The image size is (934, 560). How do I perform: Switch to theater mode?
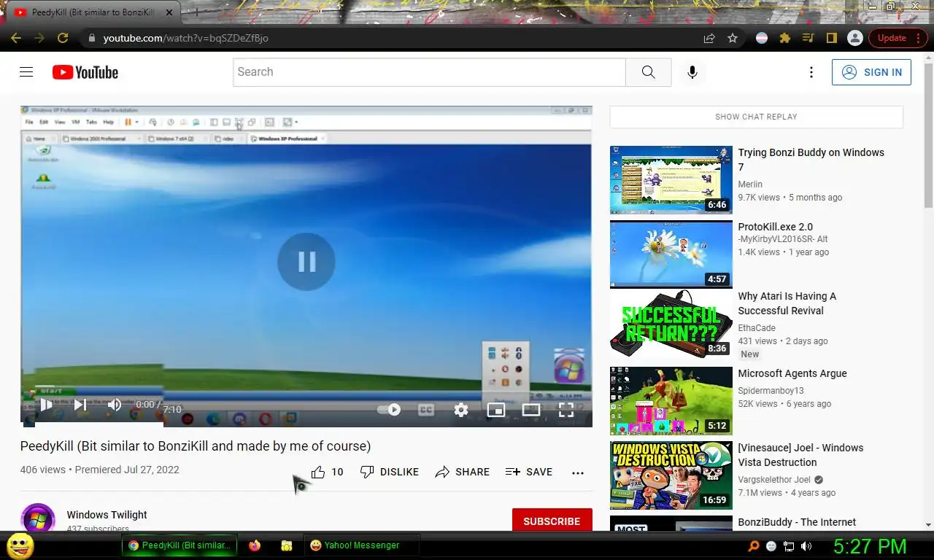tap(531, 410)
